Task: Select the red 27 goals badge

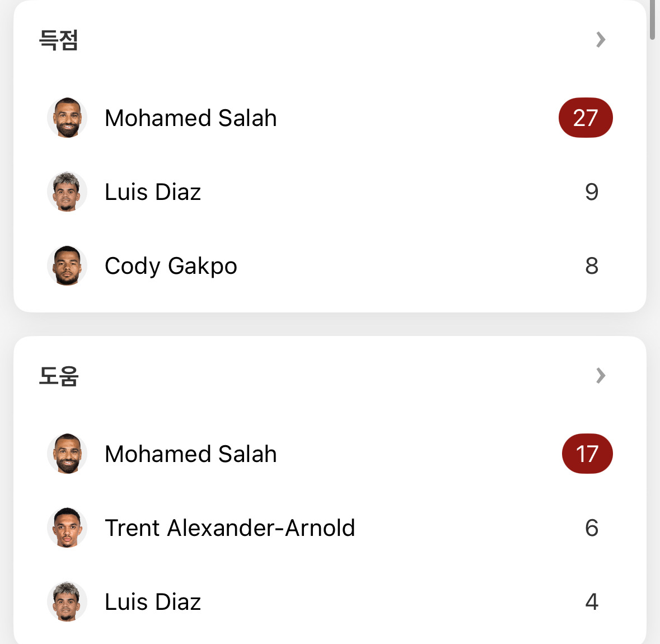Action: tap(586, 118)
